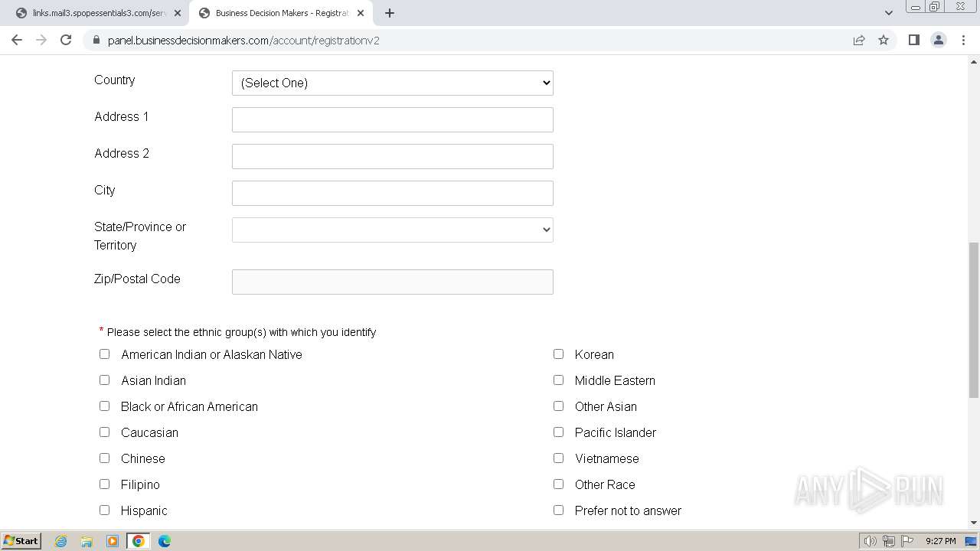
Task: Switch to Business Decision Makers tab
Action: (x=280, y=13)
